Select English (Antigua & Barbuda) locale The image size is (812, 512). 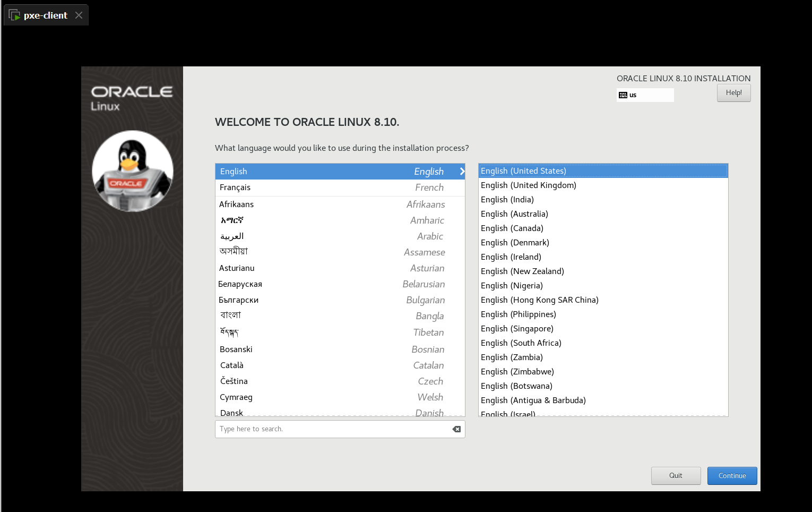click(x=603, y=400)
